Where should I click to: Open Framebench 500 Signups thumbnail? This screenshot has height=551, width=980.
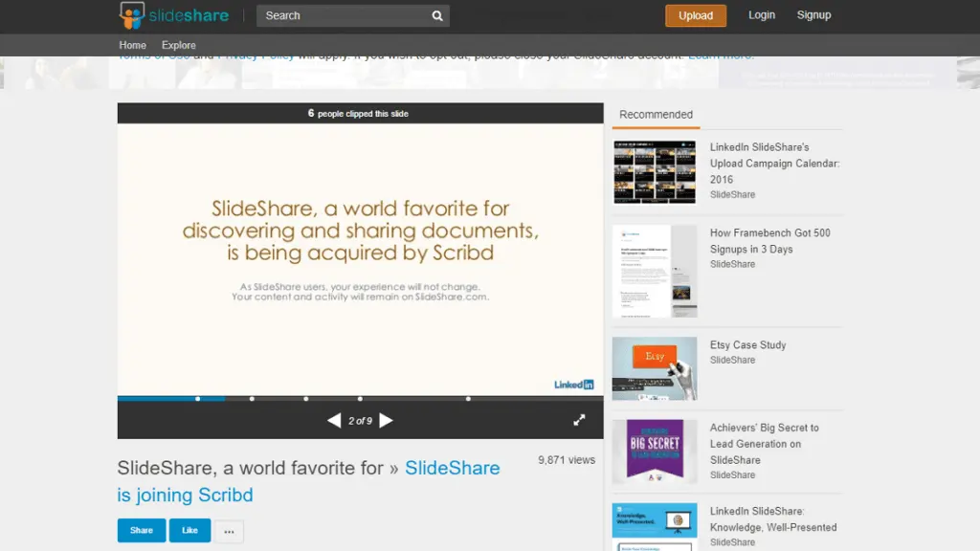tap(655, 271)
